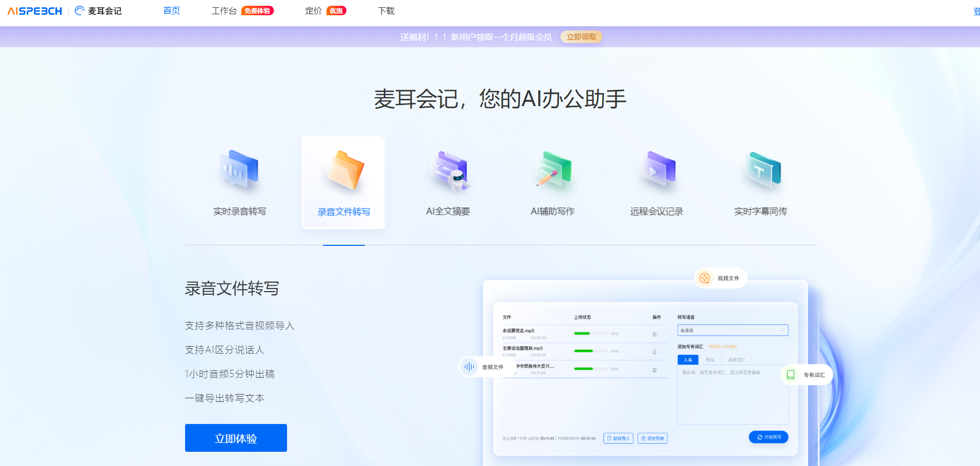Click the vocabulary input text area in preview

click(x=733, y=394)
